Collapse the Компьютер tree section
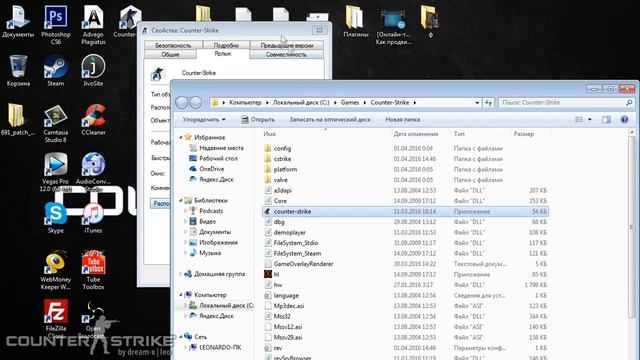 (x=181, y=295)
